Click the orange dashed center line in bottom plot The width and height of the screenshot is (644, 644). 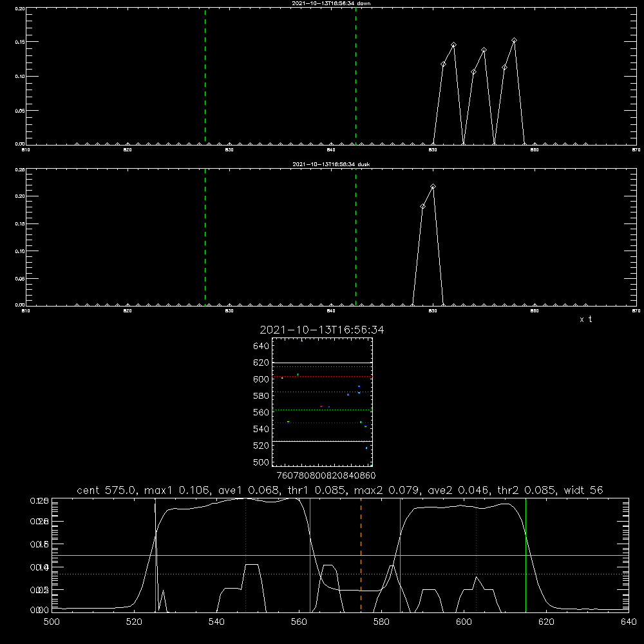[361, 554]
